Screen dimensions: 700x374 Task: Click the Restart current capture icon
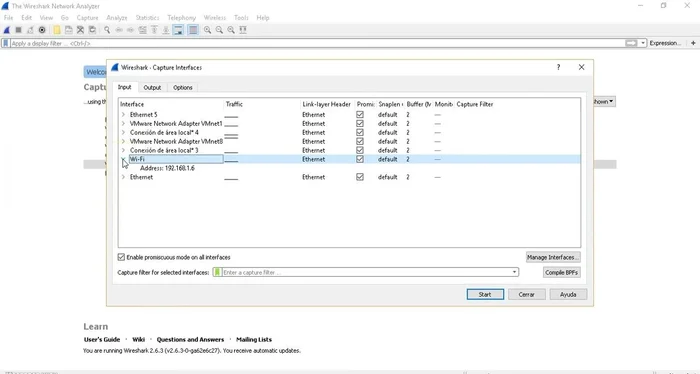(30, 30)
